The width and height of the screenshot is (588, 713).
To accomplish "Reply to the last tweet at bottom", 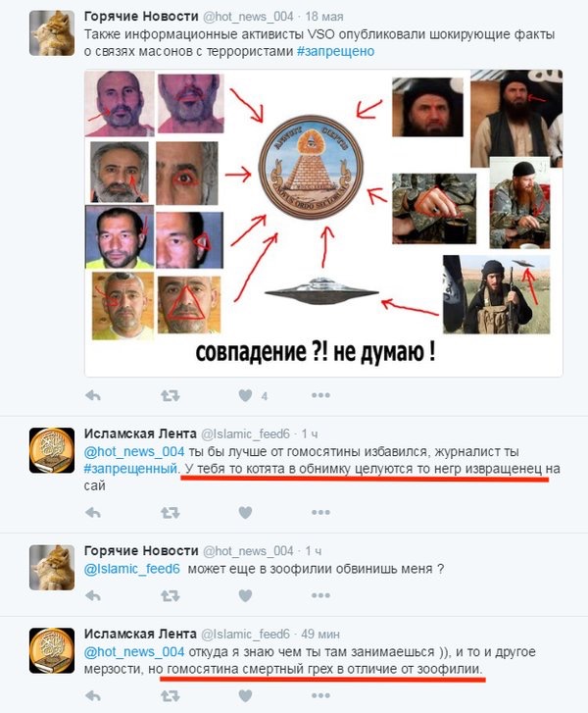I will click(93, 695).
